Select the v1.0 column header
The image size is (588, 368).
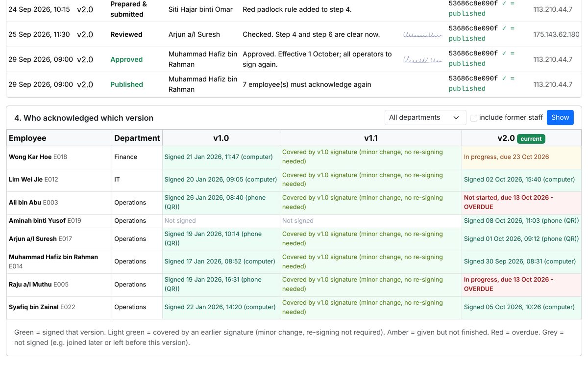pos(221,138)
